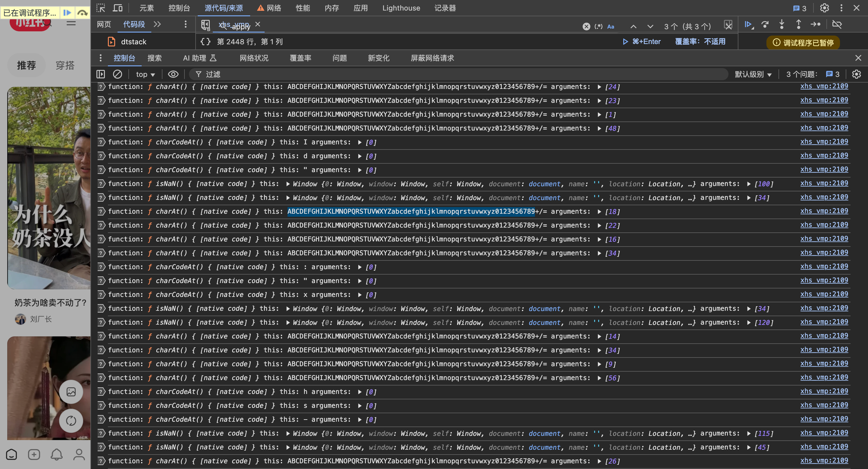Viewport: 868px width, 469px height.
Task: Toggle match case Aa option
Action: click(611, 26)
